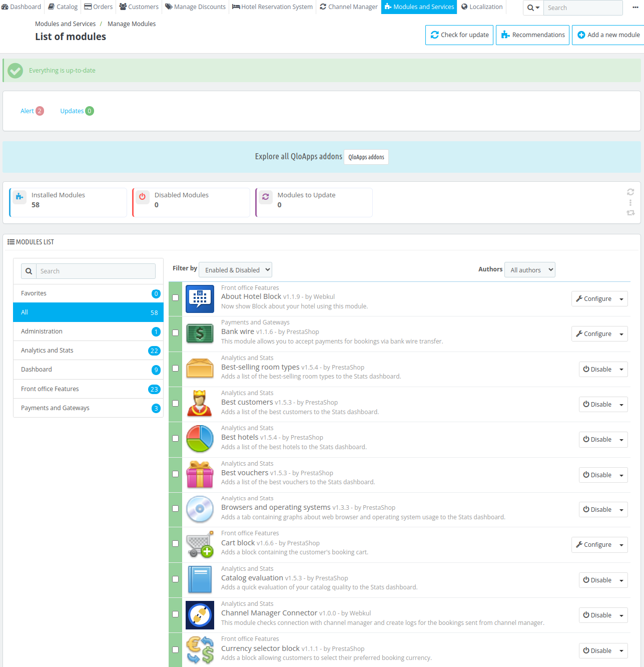Select the Payments and Gateways category
The image size is (644, 667).
(x=88, y=408)
